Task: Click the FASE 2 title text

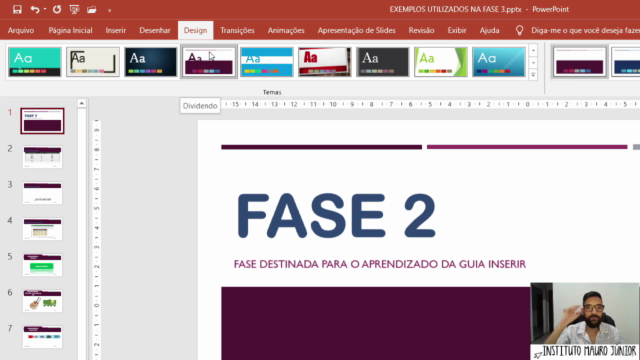Action: click(336, 216)
